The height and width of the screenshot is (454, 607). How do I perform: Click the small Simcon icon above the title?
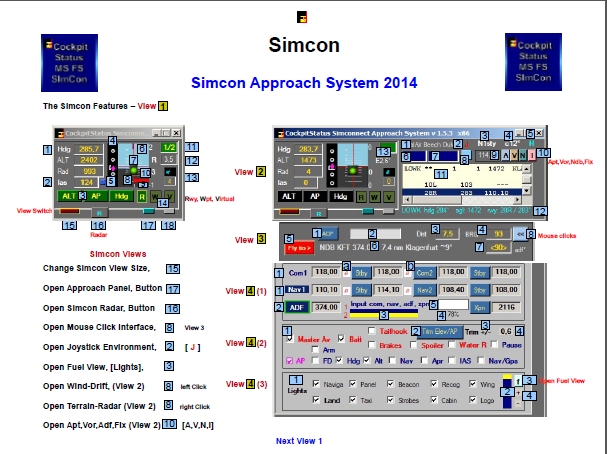(302, 17)
